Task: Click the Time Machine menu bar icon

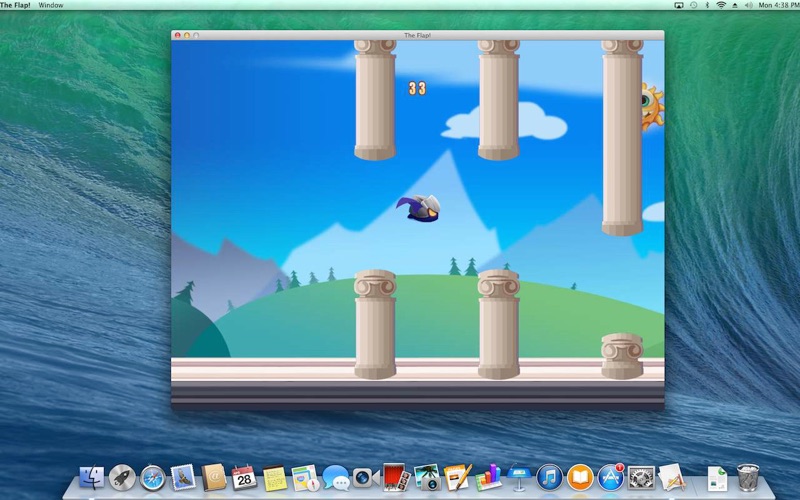Action: 693,5
